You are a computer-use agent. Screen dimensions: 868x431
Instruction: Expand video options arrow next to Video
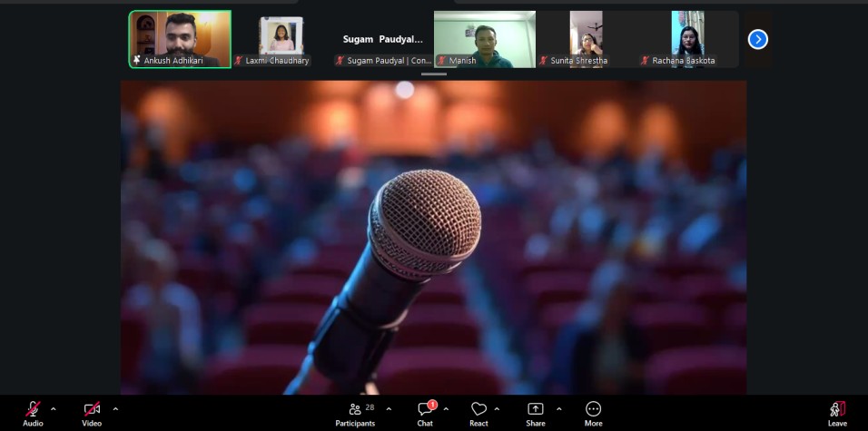[x=115, y=408]
